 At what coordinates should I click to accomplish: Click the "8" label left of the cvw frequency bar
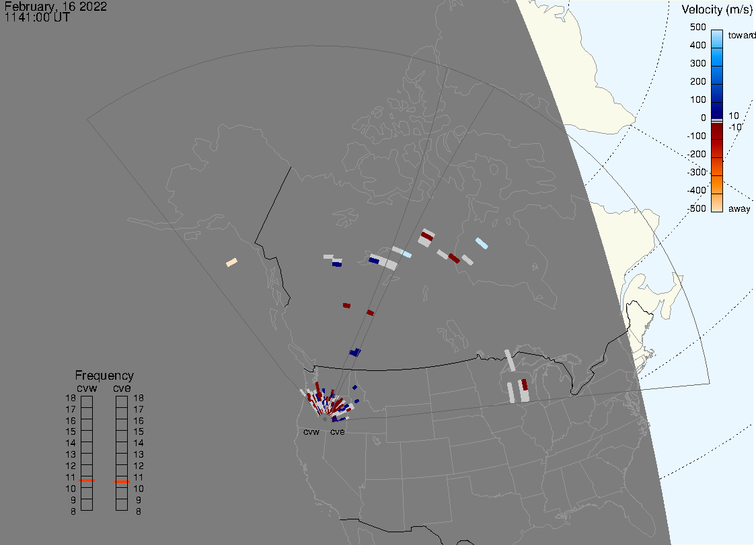(73, 512)
